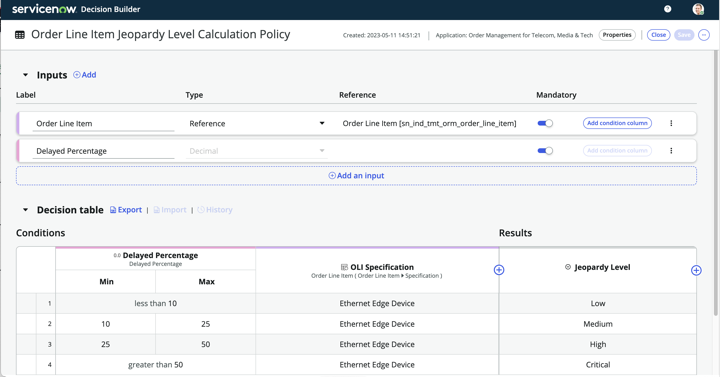Image resolution: width=720 pixels, height=377 pixels.
Task: Click Min value 10 in row 2
Action: coord(106,324)
